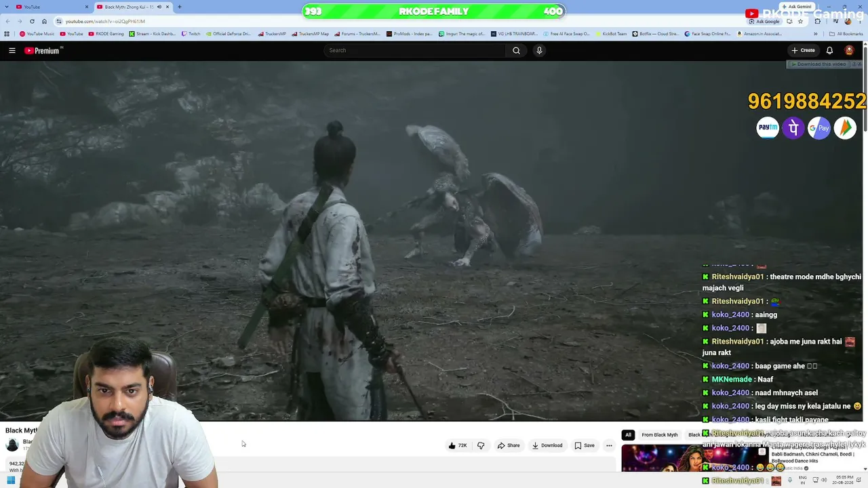Image resolution: width=868 pixels, height=488 pixels.
Task: Click the YouTube search magnifier button
Action: [x=516, y=50]
